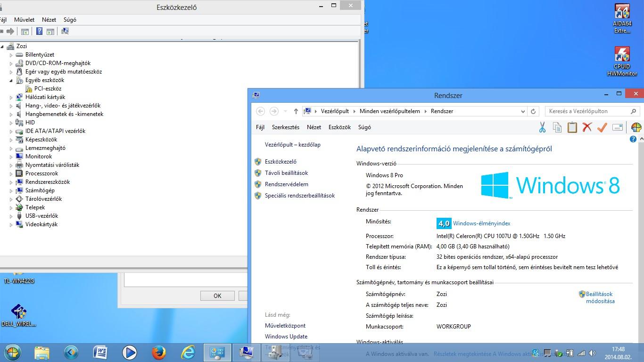644x362 pixels.
Task: Click the Properties icon in Rendszer toolbar
Action: click(617, 127)
